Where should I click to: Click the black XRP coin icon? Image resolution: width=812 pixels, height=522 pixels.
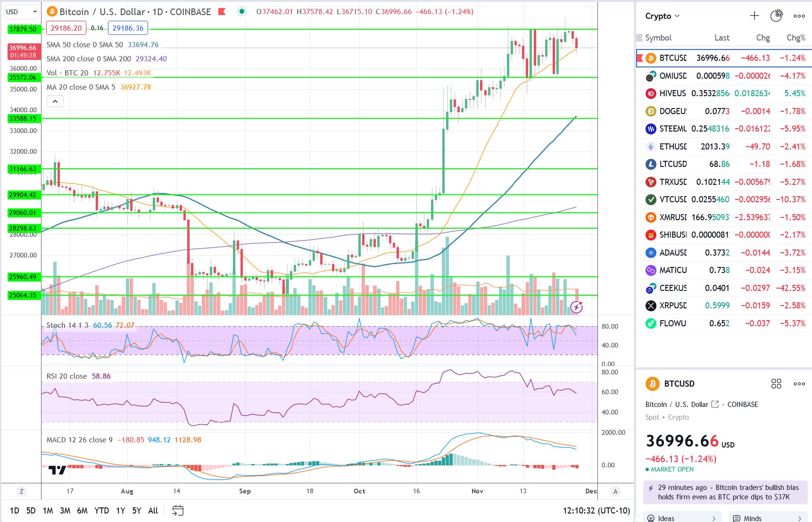point(651,306)
